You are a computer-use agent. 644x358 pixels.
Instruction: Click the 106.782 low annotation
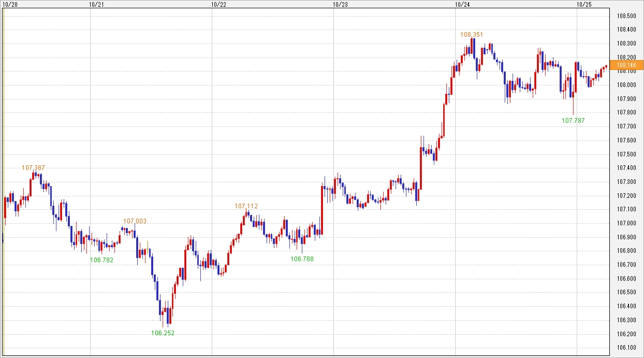[x=101, y=260]
